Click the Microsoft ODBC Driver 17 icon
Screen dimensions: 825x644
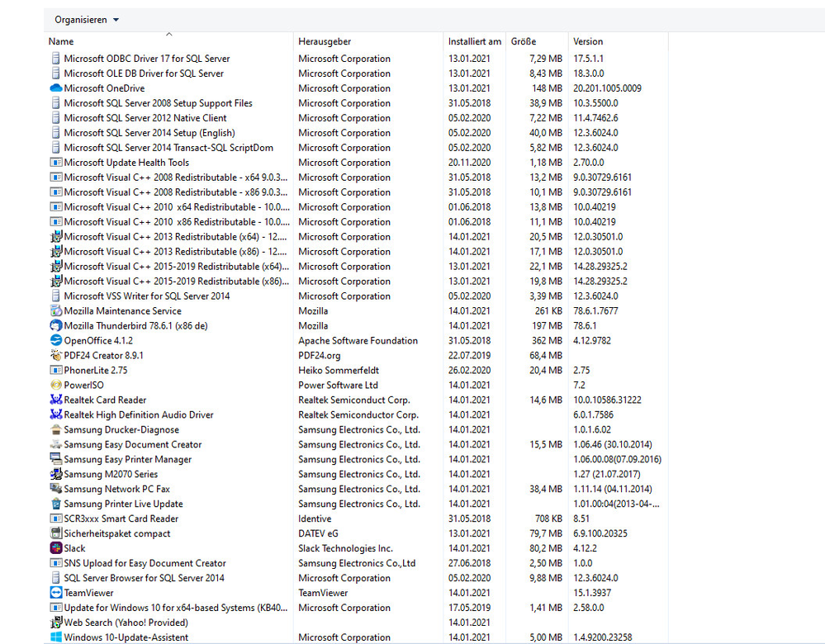click(x=56, y=59)
